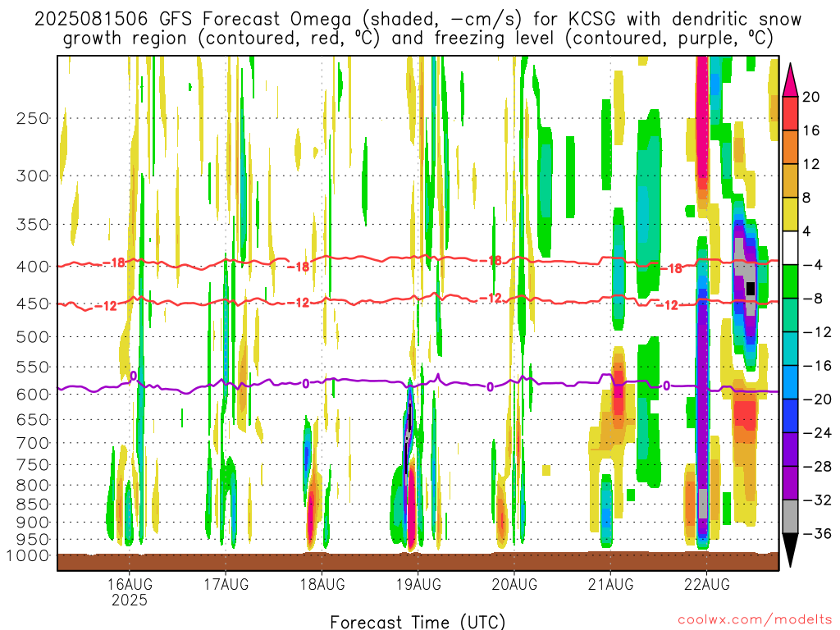
Task: Click the coolwx.com/modelts watermark link text
Action: 755,620
